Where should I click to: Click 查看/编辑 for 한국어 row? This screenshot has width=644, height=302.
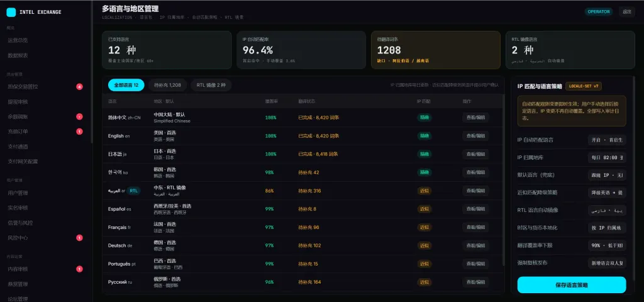click(475, 172)
